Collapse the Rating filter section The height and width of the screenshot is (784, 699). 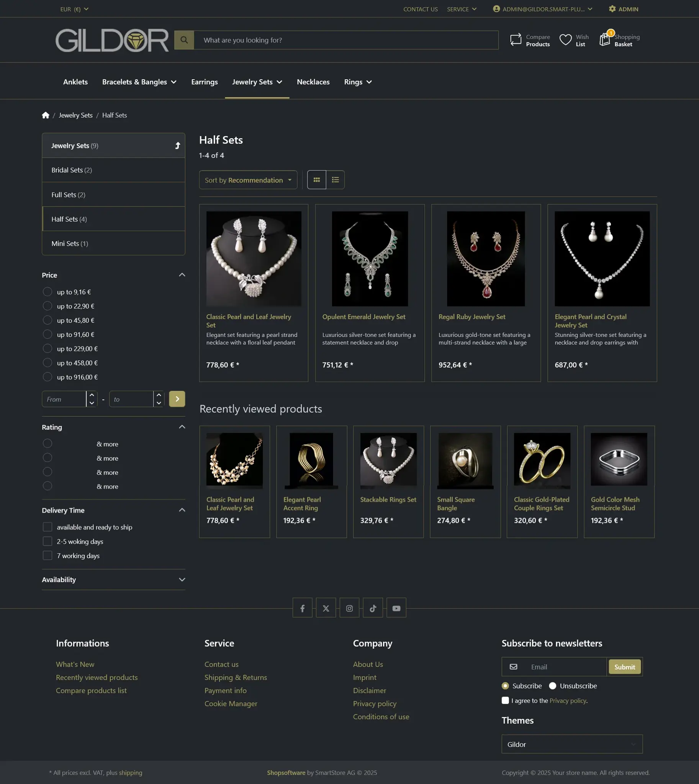coord(182,427)
